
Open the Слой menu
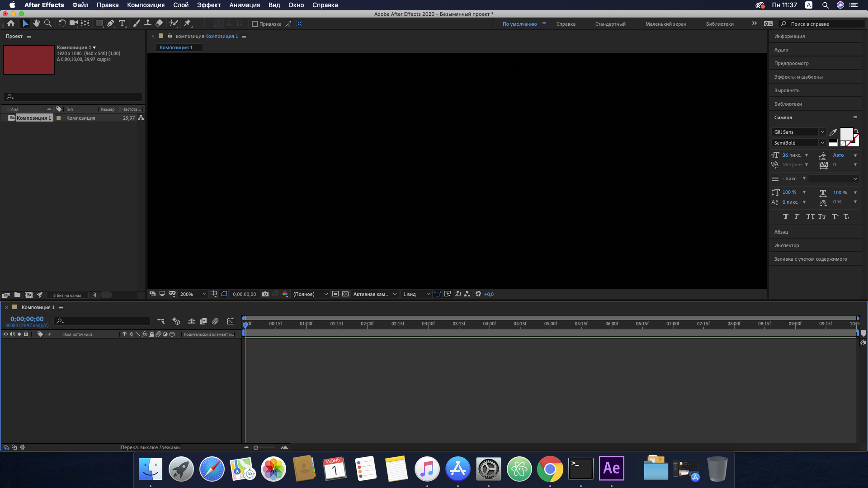[x=181, y=5]
